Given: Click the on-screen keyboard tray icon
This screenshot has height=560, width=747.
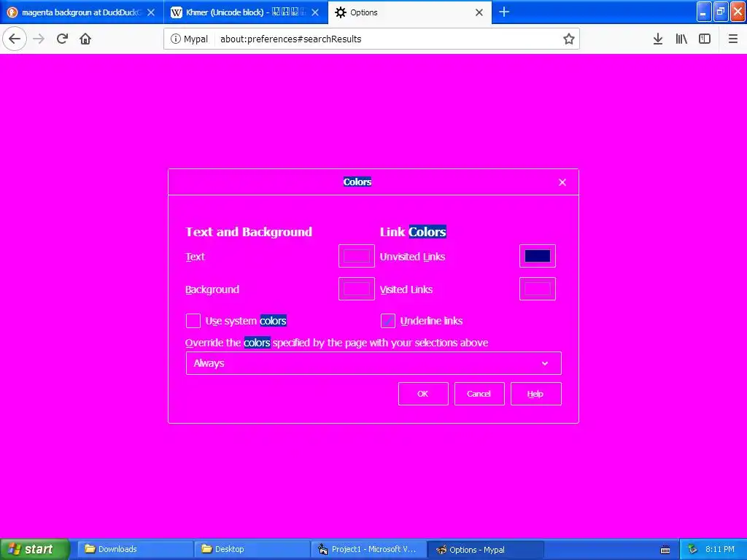Looking at the screenshot, I should [x=665, y=550].
